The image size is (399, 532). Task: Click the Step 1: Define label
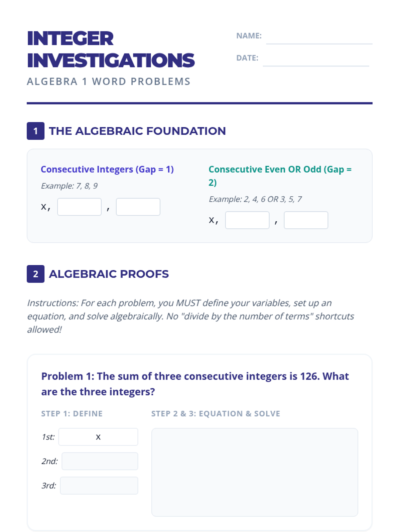pos(72,414)
